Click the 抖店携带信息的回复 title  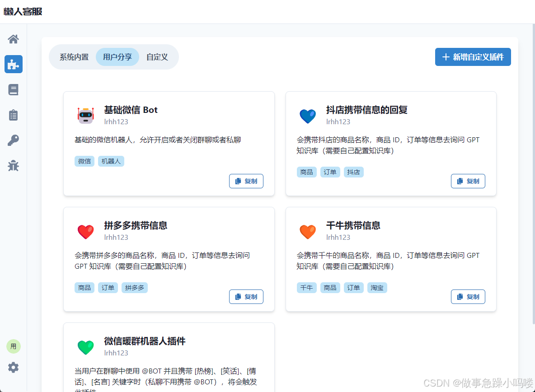pos(367,110)
